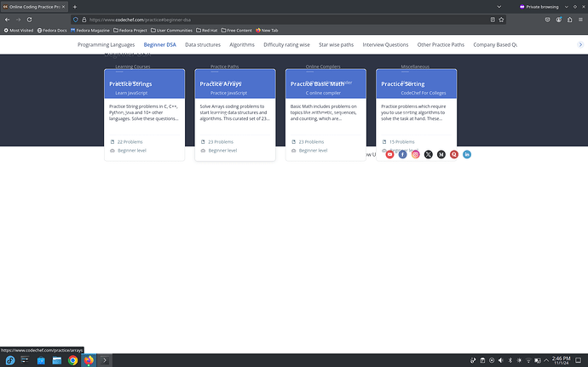Open the Interview Questions tab
This screenshot has height=367, width=588.
(x=385, y=44)
